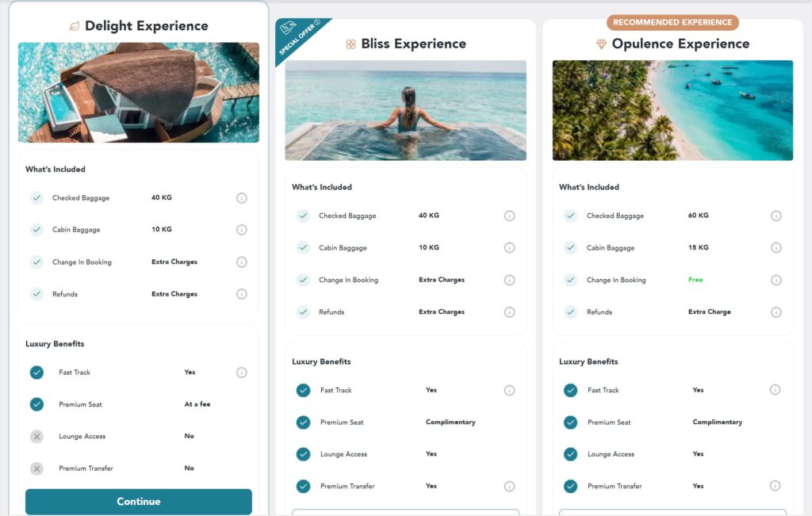Click the Delight Premium Seat checkmark
Screen dimensions: 812x516
click(36, 404)
